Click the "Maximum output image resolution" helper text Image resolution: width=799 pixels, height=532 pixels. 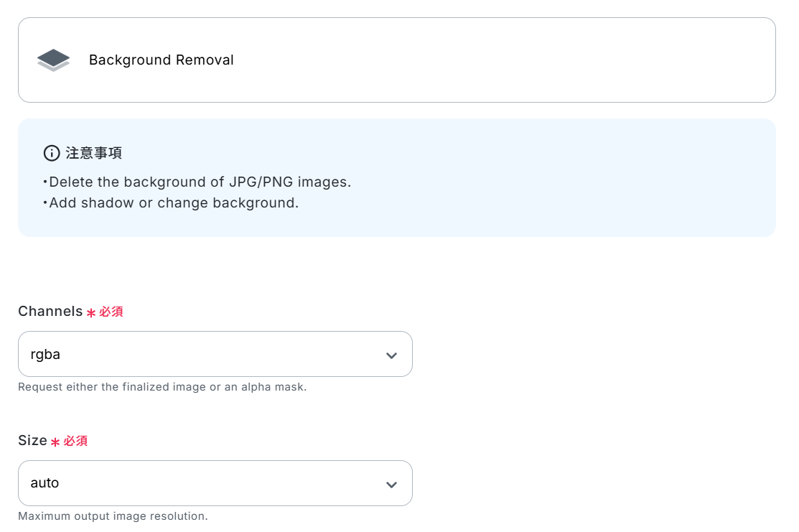[113, 516]
